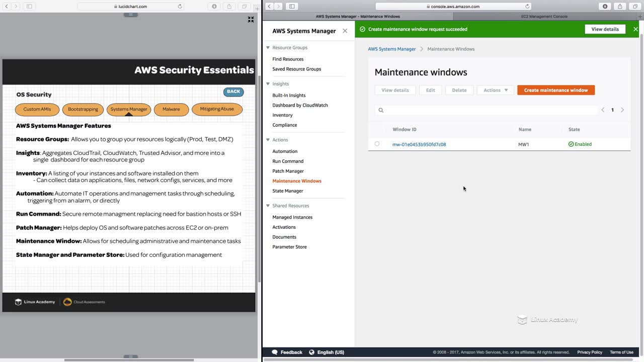The width and height of the screenshot is (644, 362).
Task: Open the Malware slide tab
Action: coord(171,109)
